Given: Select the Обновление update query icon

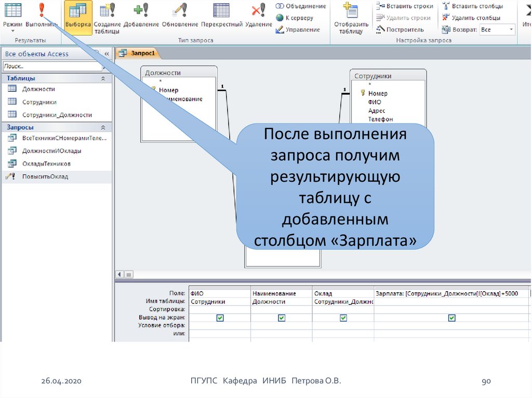Looking at the screenshot, I should pyautogui.click(x=180, y=11).
